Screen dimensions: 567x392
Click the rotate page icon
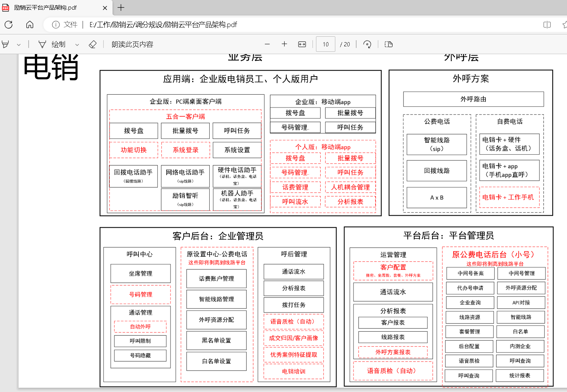(367, 44)
